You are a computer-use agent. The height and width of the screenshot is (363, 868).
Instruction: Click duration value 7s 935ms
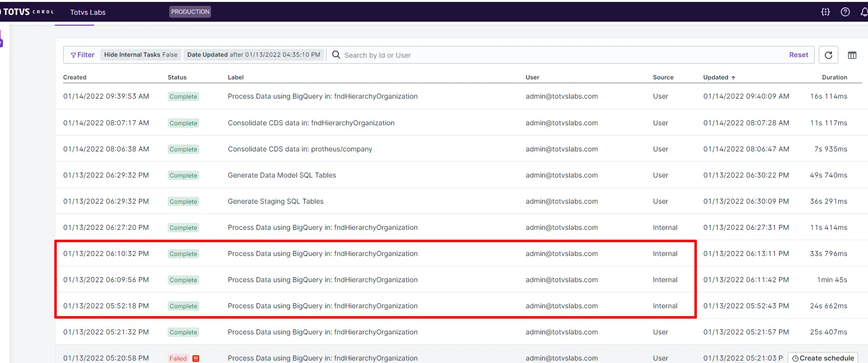(831, 149)
